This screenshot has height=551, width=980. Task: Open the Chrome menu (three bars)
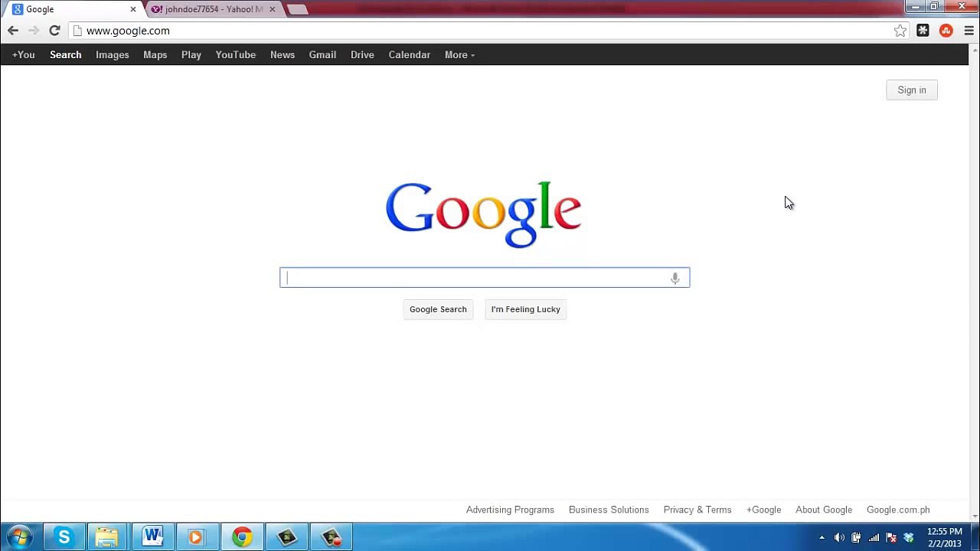click(969, 31)
